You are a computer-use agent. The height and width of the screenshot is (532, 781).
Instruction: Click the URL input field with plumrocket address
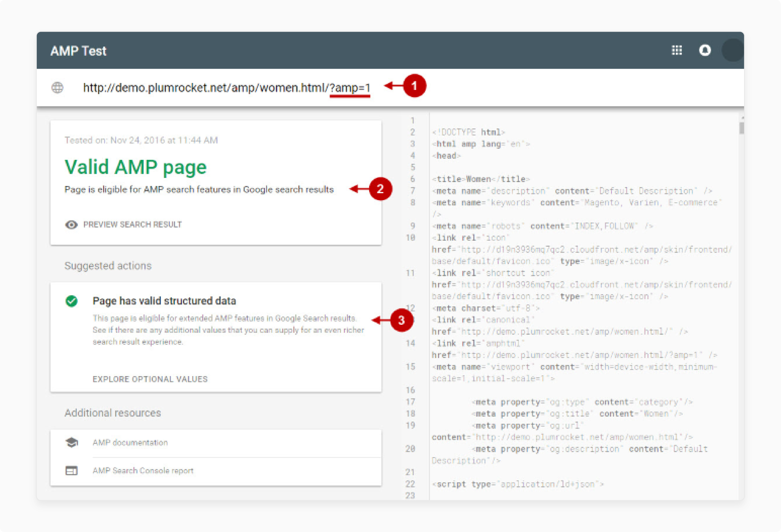[x=226, y=88]
